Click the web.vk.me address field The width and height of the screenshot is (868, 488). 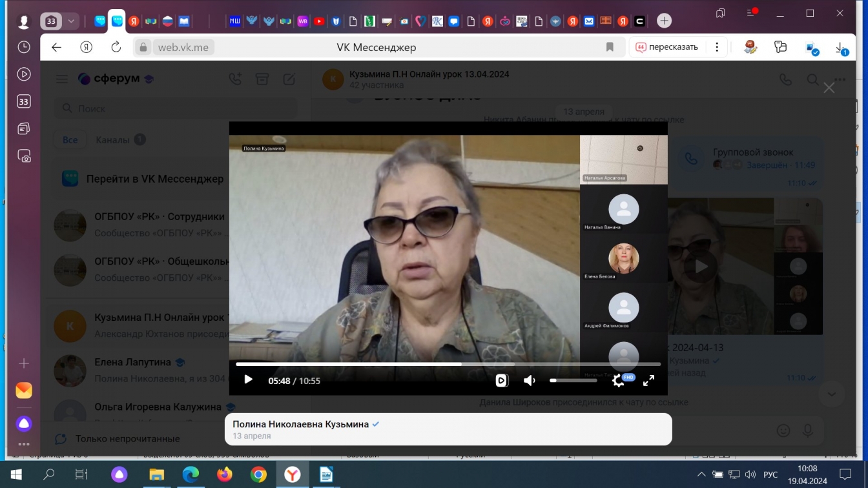coord(184,47)
